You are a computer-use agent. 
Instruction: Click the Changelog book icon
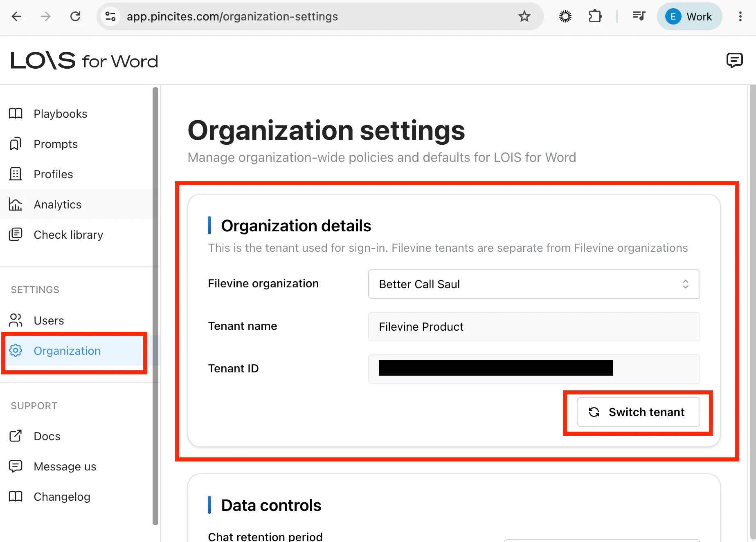pyautogui.click(x=16, y=497)
